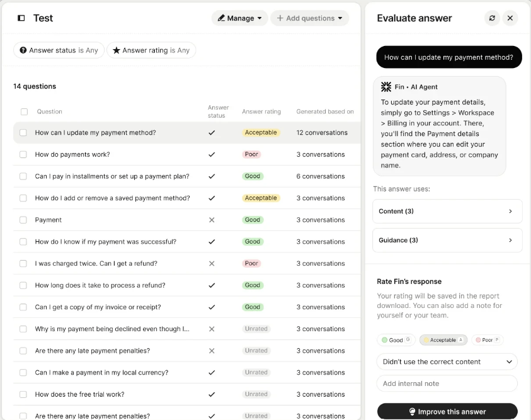Image resolution: width=531 pixels, height=420 pixels.
Task: Check the box for 'How do payments work?'
Action: [x=23, y=154]
